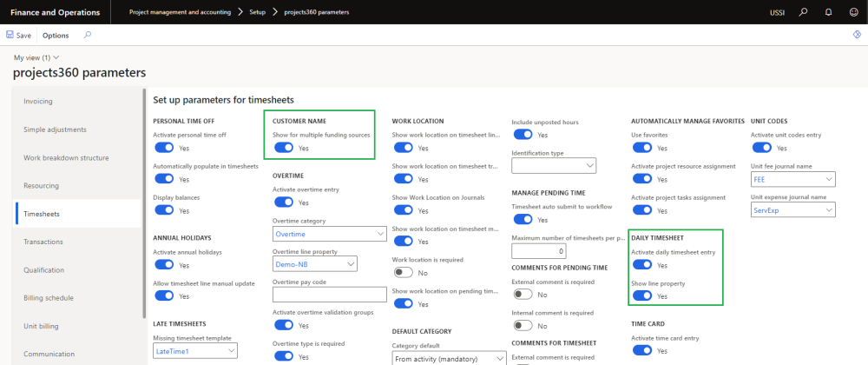868x365 pixels.
Task: Toggle Show for multiple funding sources
Action: click(x=284, y=149)
